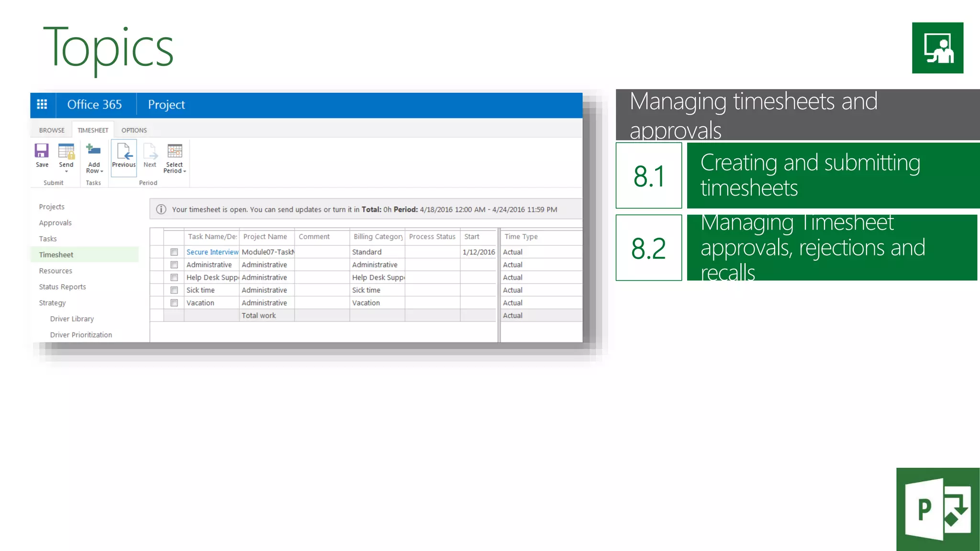Switch to the BROWSE ribbon tab
Image resolution: width=980 pixels, height=551 pixels.
tap(52, 130)
